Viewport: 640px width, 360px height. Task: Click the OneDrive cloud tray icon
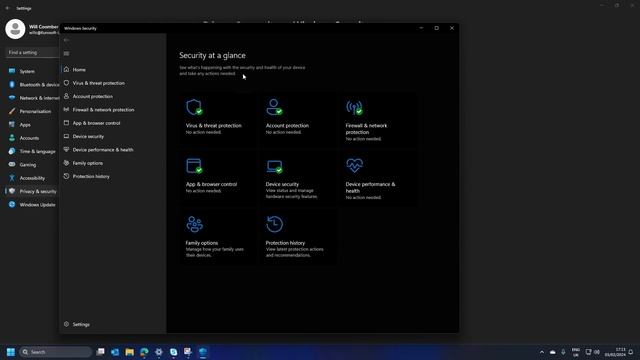tap(553, 352)
